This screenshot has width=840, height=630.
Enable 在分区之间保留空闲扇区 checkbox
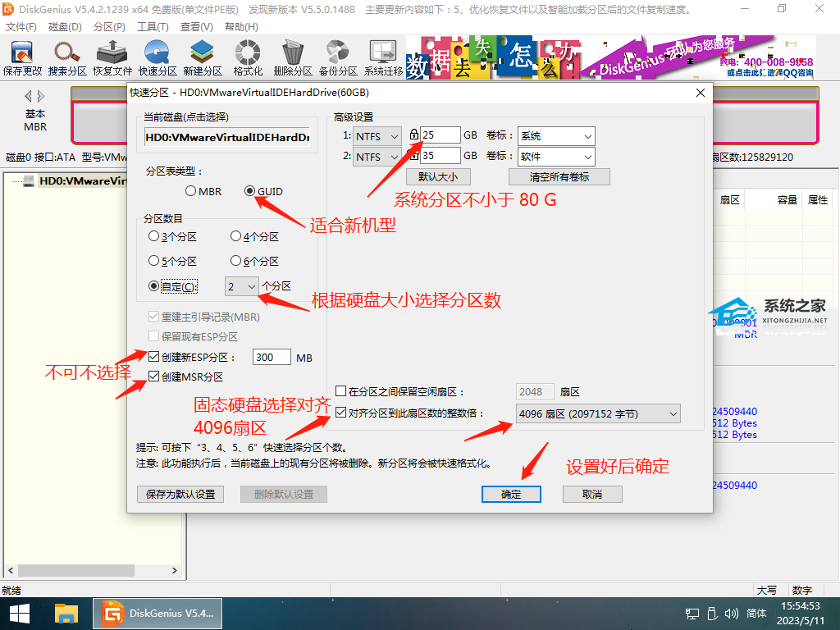click(340, 391)
